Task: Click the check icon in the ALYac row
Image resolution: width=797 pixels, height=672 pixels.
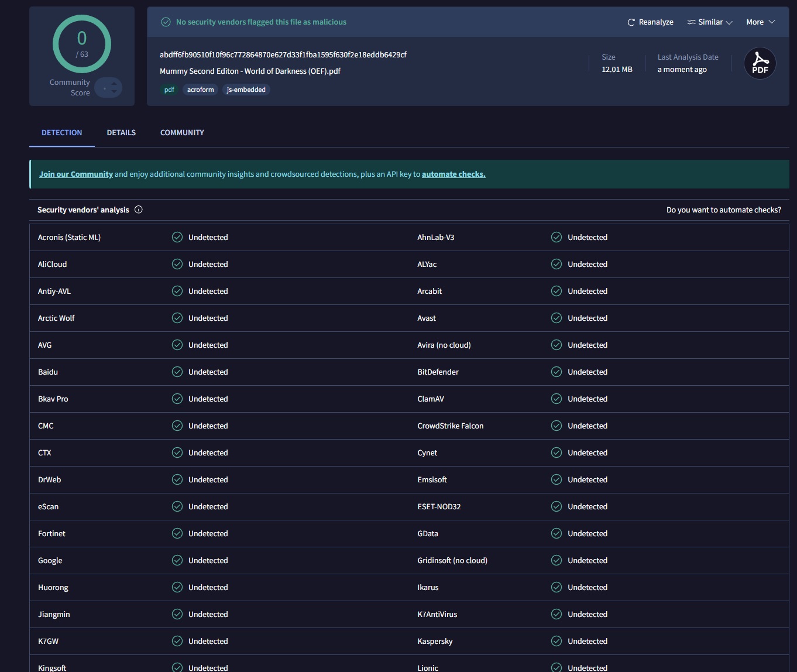Action: [556, 264]
